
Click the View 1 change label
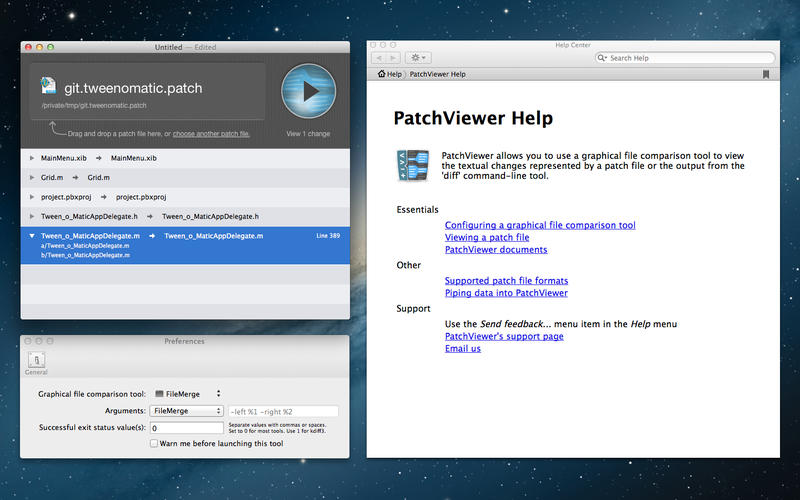tap(308, 134)
